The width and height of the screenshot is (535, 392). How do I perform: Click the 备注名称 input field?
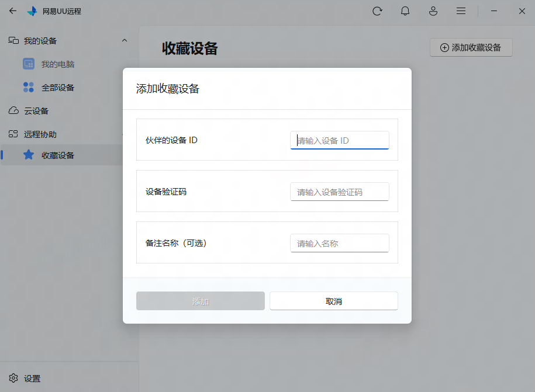pyautogui.click(x=340, y=243)
